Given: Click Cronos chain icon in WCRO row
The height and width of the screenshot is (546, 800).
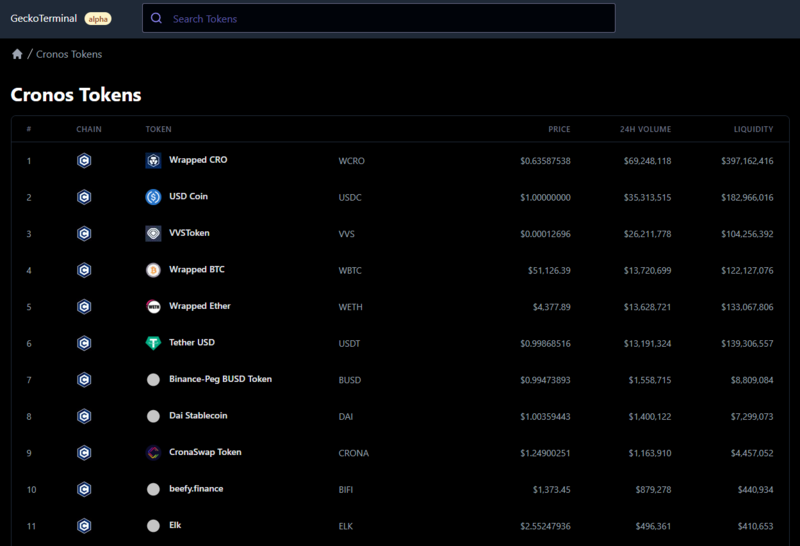Looking at the screenshot, I should (x=84, y=161).
